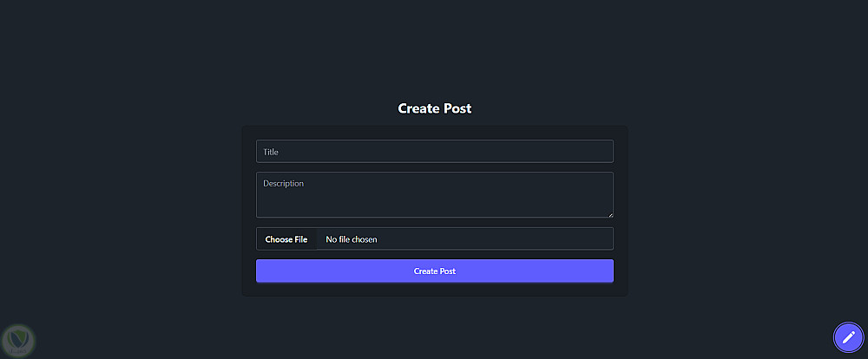Image resolution: width=868 pixels, height=359 pixels.
Task: Place cursor in the Title textbox
Action: [x=434, y=152]
